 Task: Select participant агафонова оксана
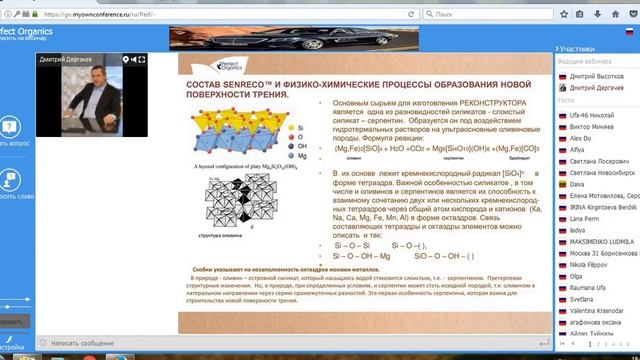click(x=595, y=322)
